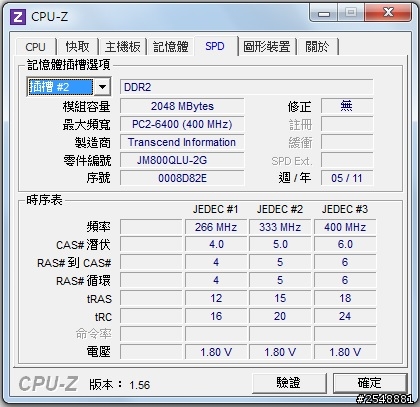Screen dimensions: 420x407
Task: Click the 333 MHz frequency cell
Action: point(280,227)
